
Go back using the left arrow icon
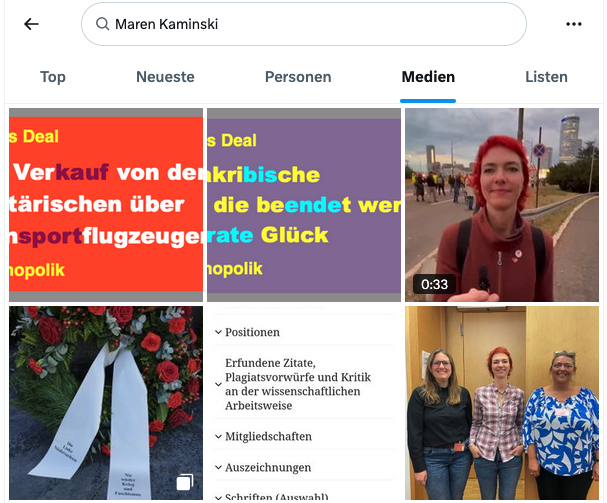click(31, 24)
